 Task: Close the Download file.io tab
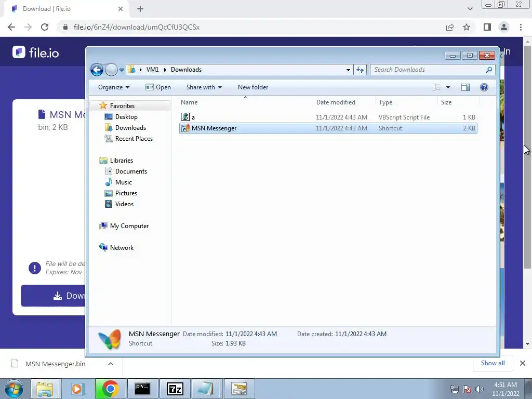click(121, 9)
